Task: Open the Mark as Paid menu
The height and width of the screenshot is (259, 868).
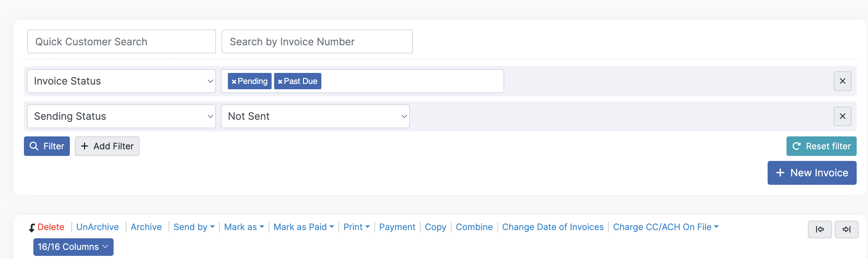Action: (x=303, y=227)
